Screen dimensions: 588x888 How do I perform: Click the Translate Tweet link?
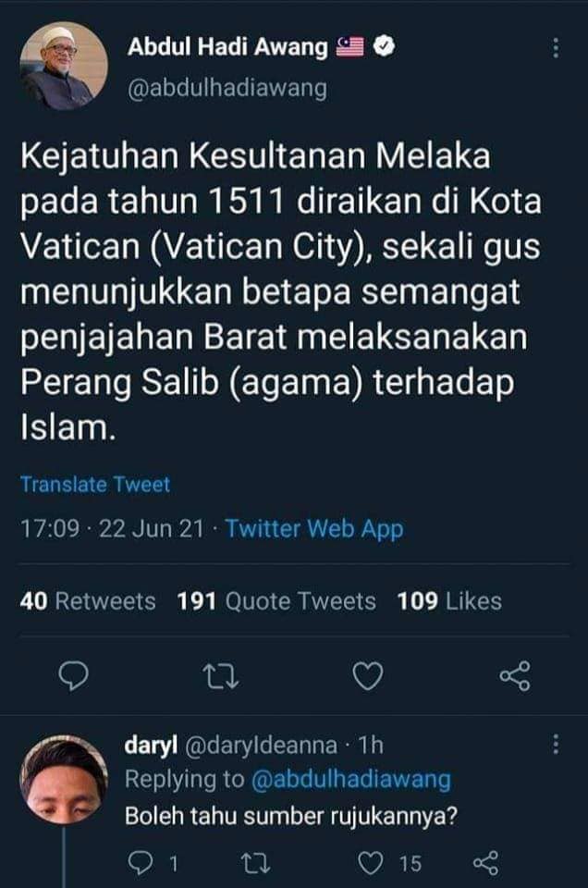95,485
